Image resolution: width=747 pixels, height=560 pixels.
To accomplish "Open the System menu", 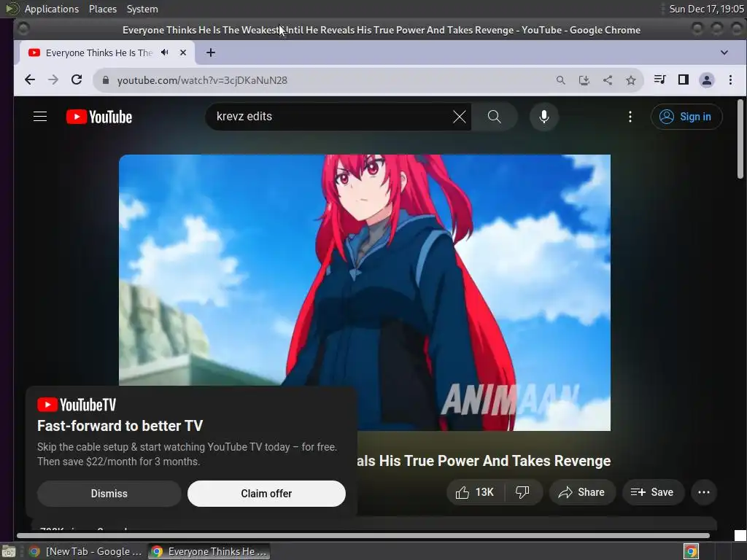I will tap(142, 9).
